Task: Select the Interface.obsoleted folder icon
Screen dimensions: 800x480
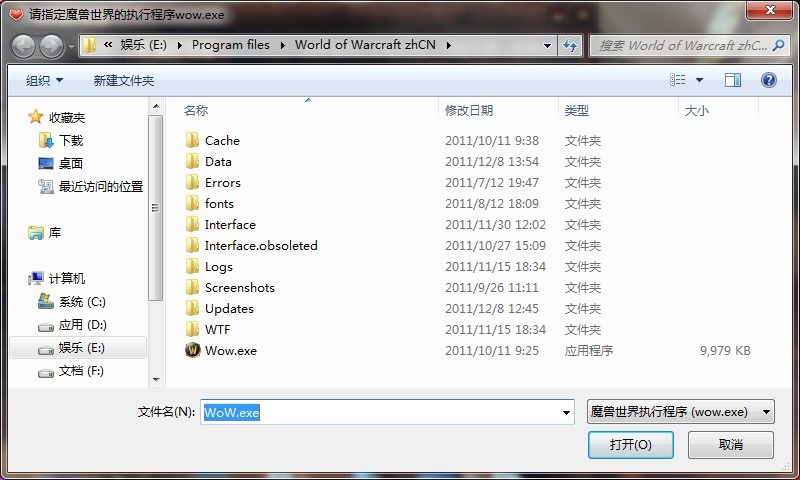Action: tap(192, 245)
